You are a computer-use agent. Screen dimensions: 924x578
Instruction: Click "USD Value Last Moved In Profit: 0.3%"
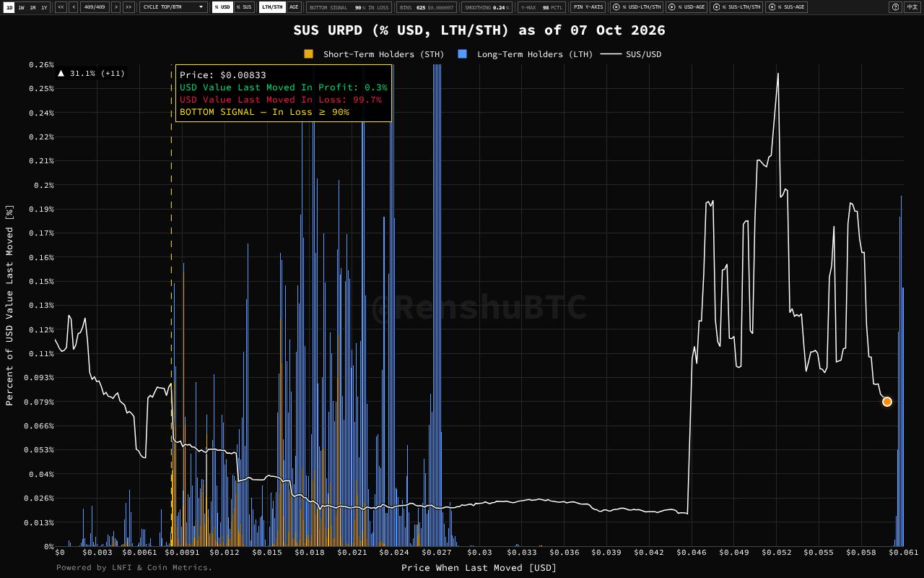tap(284, 87)
